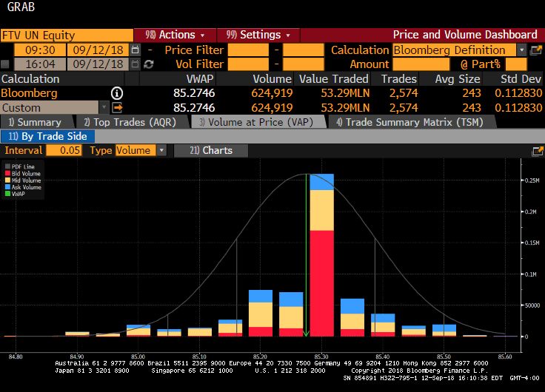Select the By Trade Side button
Viewport: 545px width, 392px height.
pyautogui.click(x=48, y=136)
